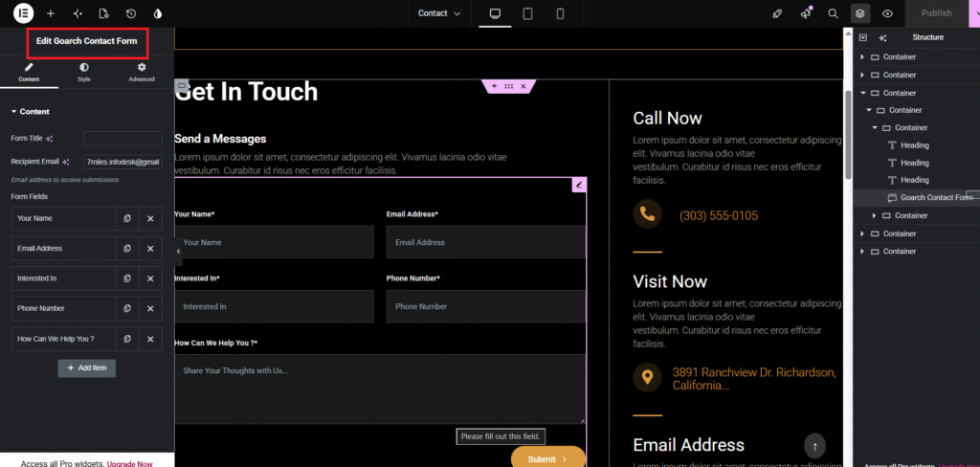This screenshot has height=467, width=980.
Task: Collapse the third top-level Container in Structure
Action: coord(862,93)
